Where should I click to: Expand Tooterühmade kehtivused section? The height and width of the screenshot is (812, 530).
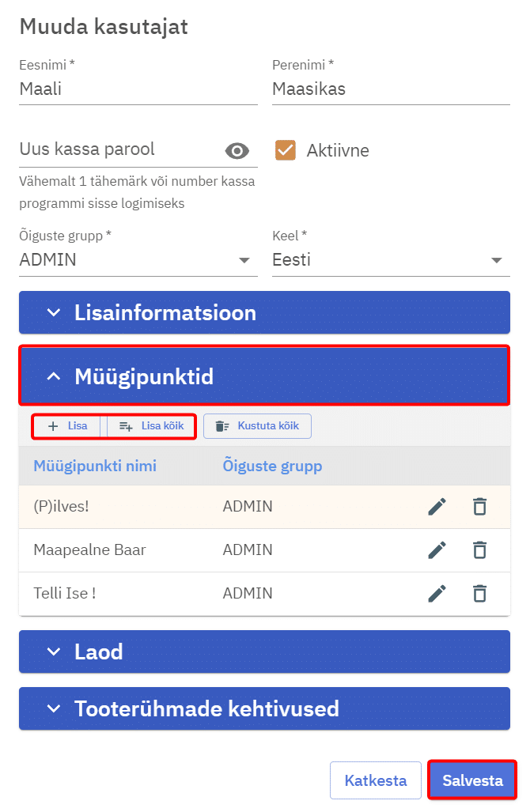pos(264,708)
